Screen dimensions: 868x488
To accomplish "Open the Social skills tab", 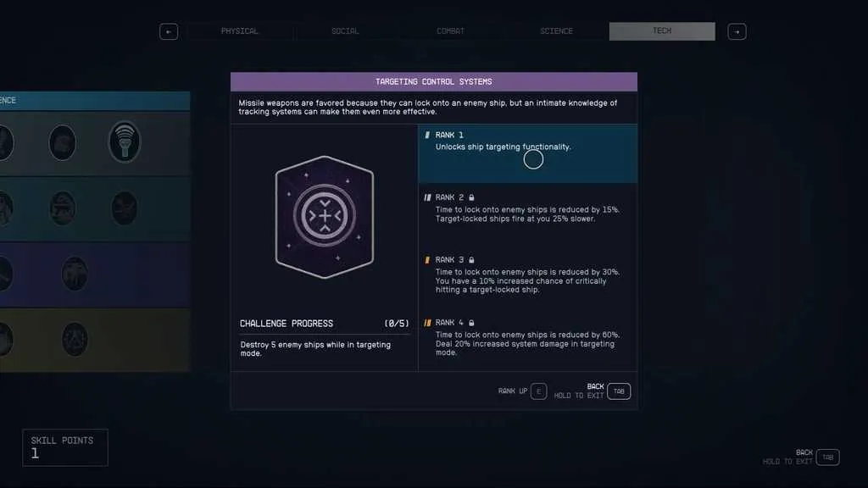I will (x=345, y=31).
